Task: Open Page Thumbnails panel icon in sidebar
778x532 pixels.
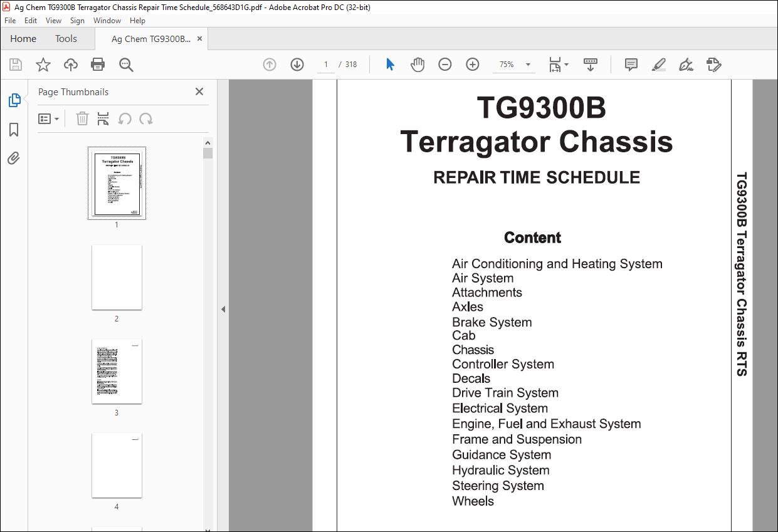Action: 14,100
